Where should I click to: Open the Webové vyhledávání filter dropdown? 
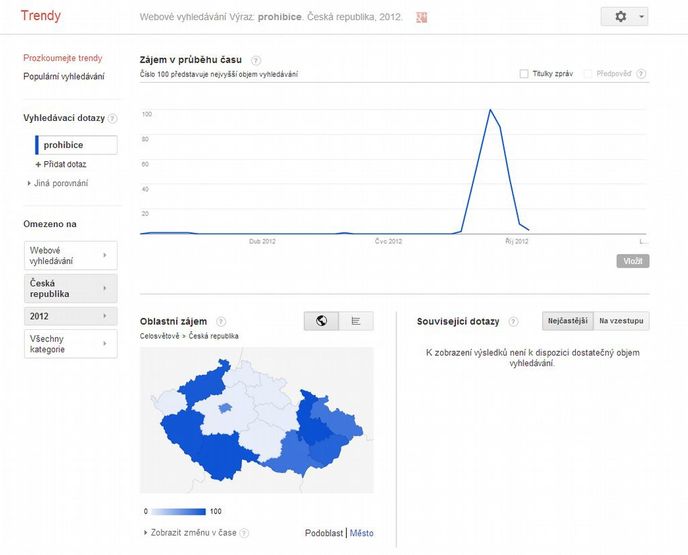point(71,255)
